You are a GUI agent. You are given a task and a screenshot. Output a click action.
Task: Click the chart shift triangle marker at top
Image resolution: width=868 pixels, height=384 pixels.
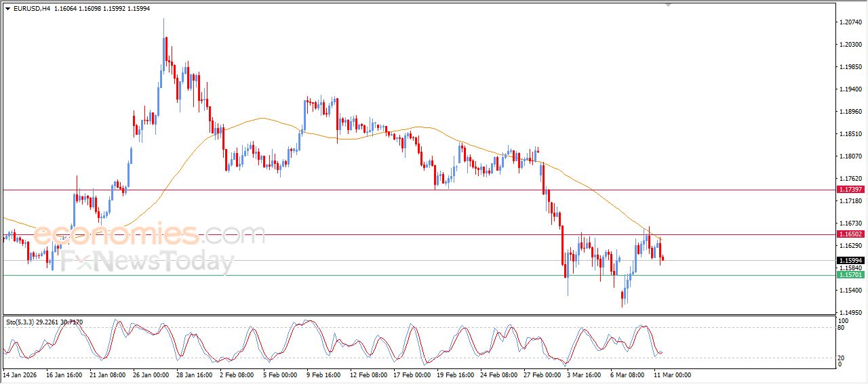(668, 5)
